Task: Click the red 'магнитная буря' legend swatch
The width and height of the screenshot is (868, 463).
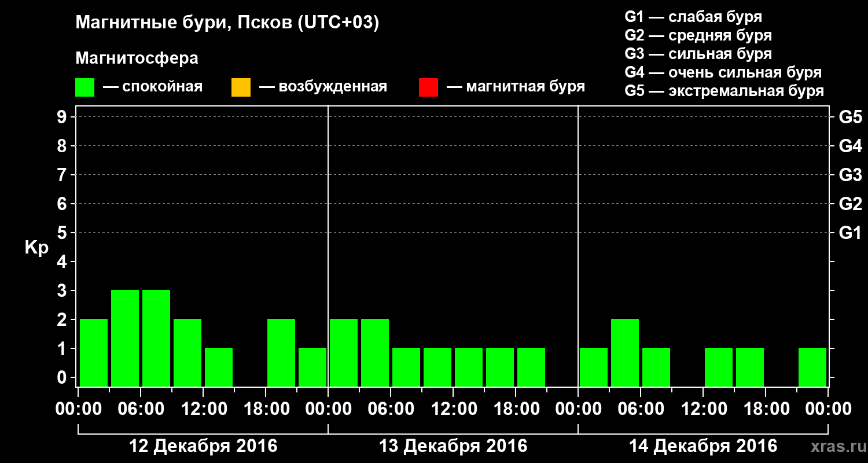Action: 428,87
